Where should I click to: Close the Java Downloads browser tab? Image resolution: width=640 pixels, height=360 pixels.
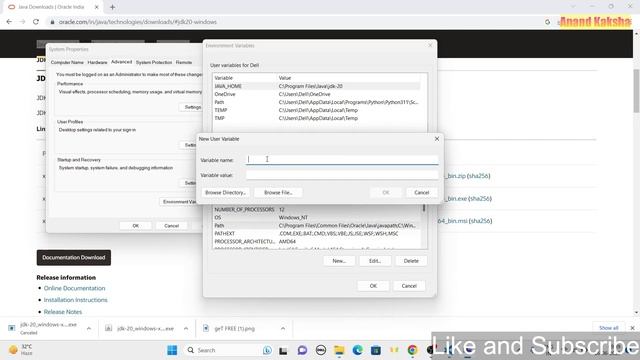pos(97,7)
